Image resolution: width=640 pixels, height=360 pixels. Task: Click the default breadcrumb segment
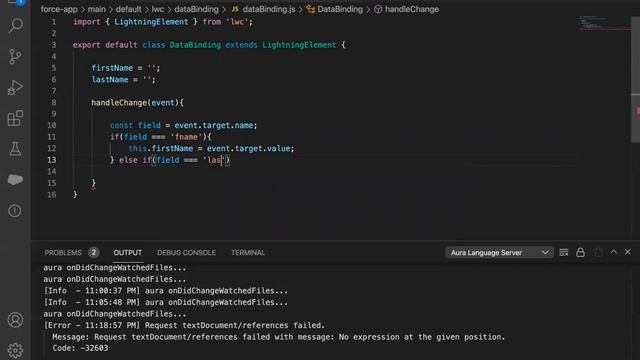pyautogui.click(x=128, y=9)
